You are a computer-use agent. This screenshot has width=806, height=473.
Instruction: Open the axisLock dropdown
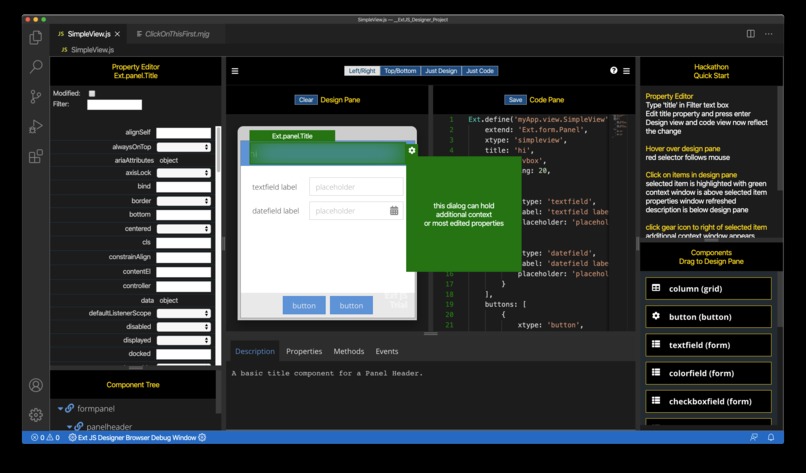[x=184, y=173]
